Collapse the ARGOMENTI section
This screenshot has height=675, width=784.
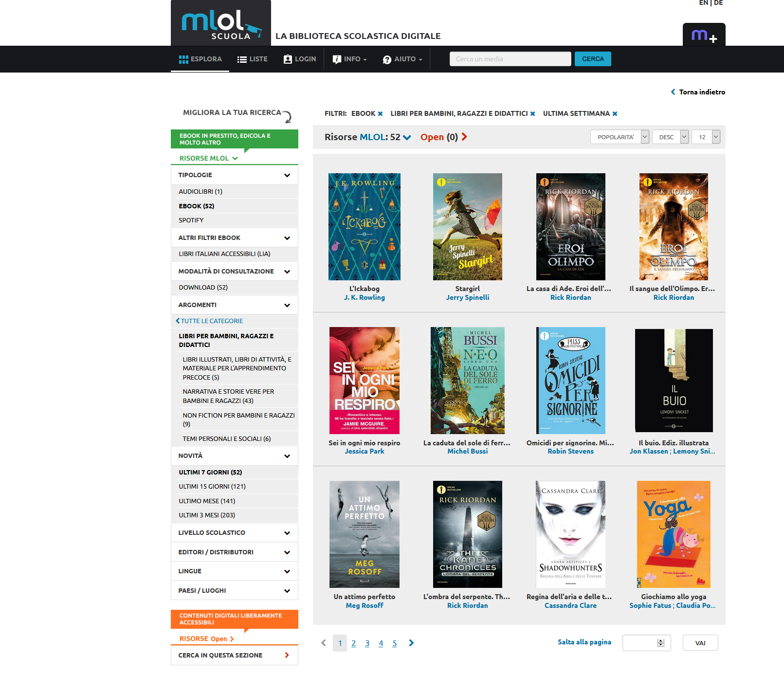coord(235,305)
